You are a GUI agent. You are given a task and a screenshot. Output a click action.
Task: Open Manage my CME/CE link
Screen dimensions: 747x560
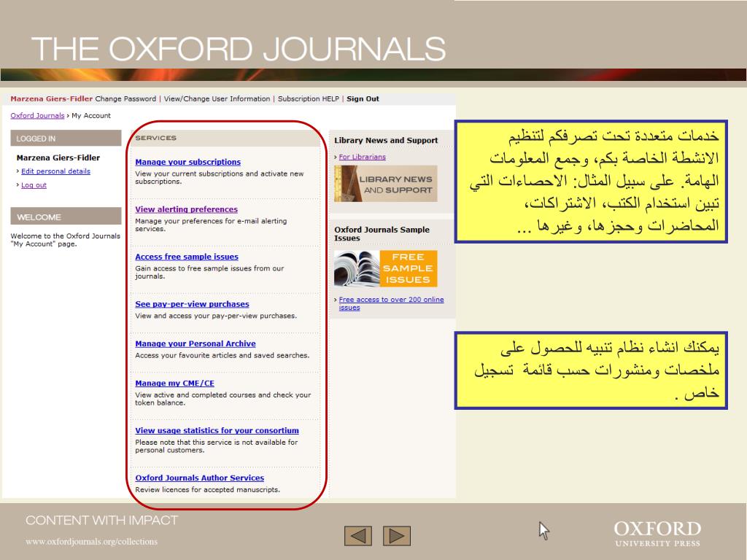tap(174, 383)
